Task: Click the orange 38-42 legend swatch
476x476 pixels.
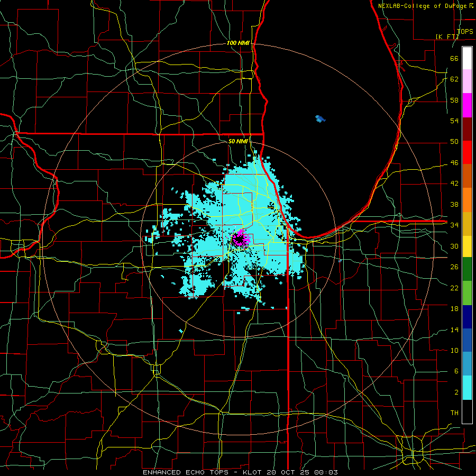Action: pyautogui.click(x=467, y=200)
